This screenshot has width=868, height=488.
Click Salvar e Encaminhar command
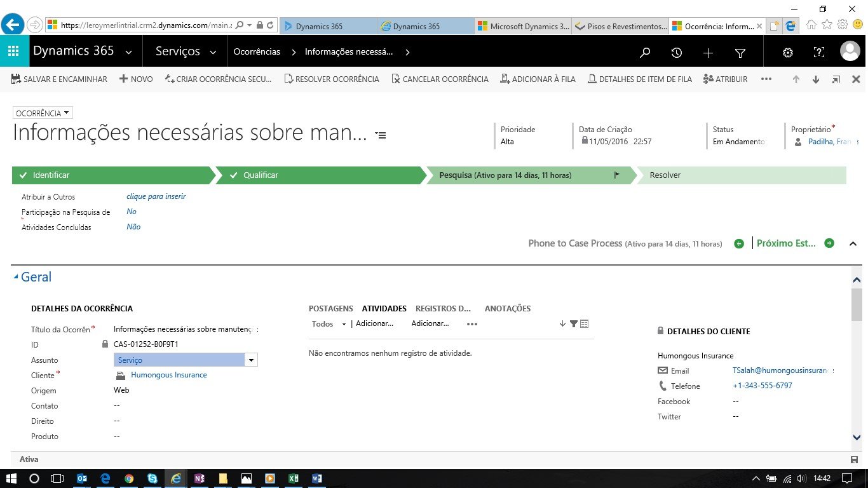click(x=60, y=79)
